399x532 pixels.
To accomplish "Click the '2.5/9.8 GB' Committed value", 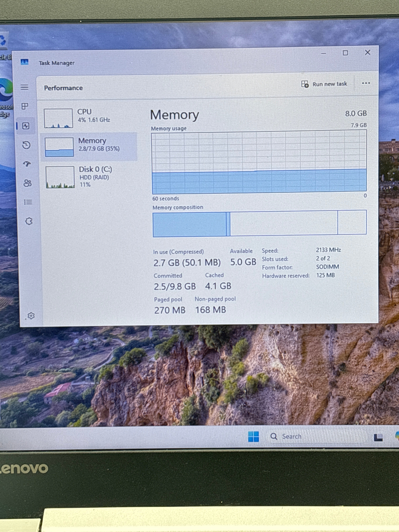I will coord(175,286).
